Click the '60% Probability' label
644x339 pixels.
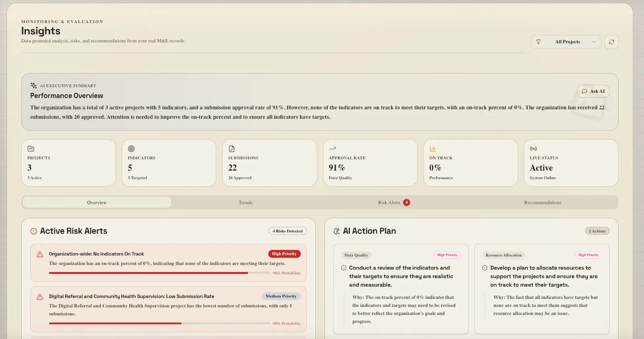click(x=287, y=324)
